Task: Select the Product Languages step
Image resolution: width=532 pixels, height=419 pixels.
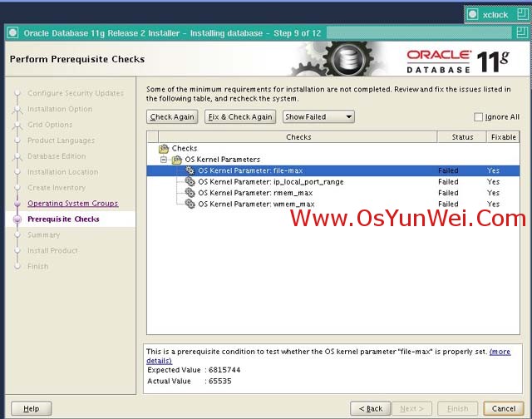Action: [x=61, y=140]
